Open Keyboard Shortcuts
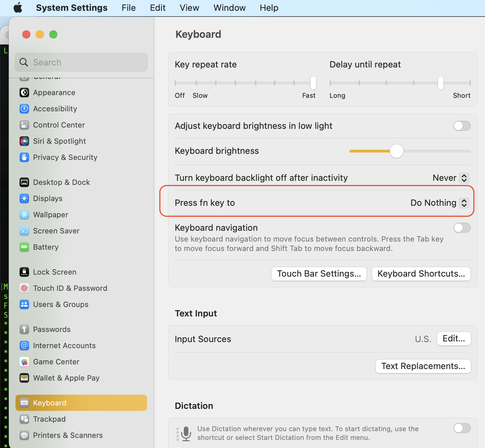Image resolution: width=485 pixels, height=448 pixels. tap(421, 274)
